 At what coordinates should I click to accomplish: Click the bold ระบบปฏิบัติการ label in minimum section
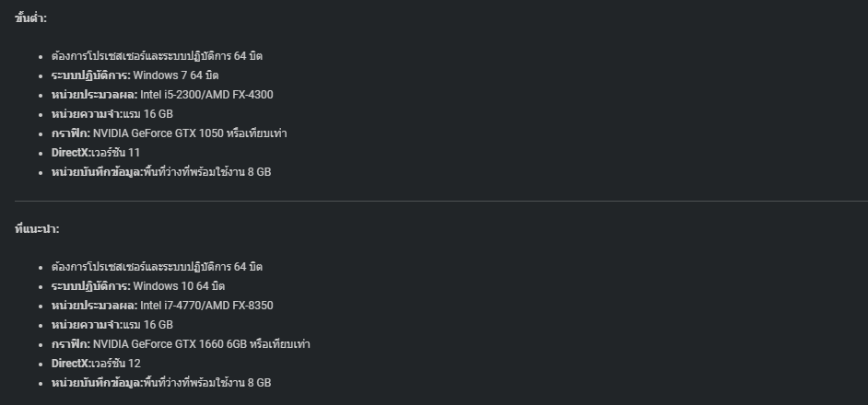91,75
